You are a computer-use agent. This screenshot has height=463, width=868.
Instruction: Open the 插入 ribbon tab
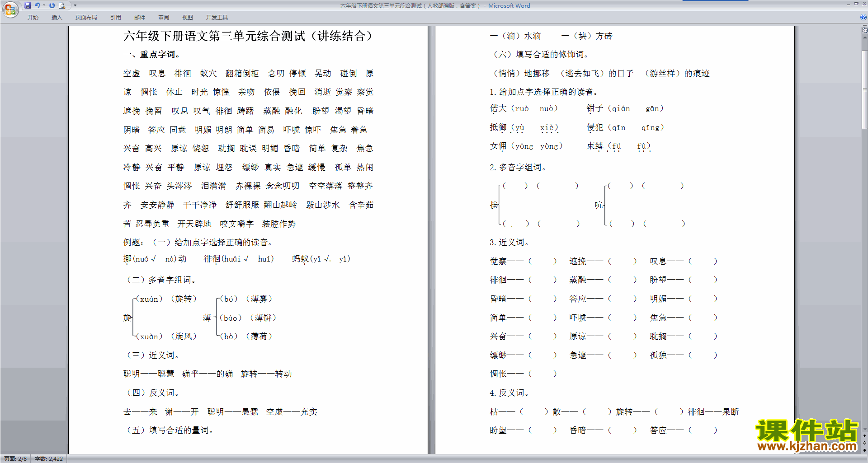pos(57,18)
